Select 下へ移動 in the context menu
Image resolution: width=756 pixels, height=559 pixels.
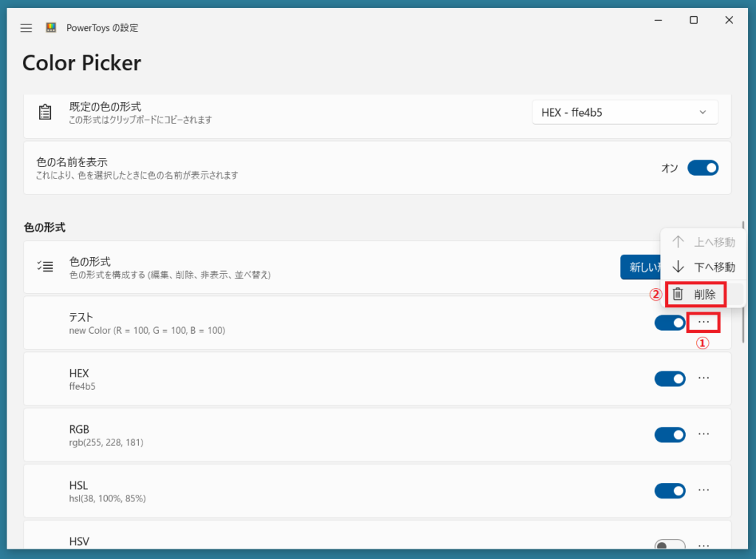click(x=703, y=267)
